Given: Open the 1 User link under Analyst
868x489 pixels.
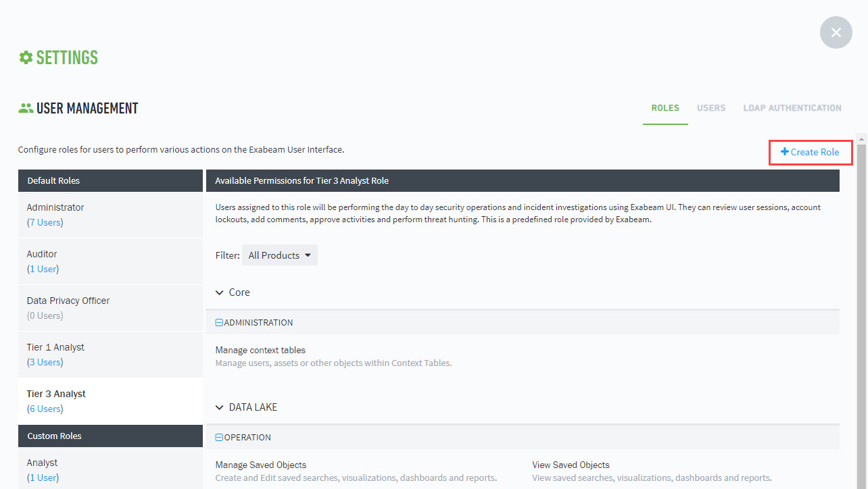Looking at the screenshot, I should point(43,478).
